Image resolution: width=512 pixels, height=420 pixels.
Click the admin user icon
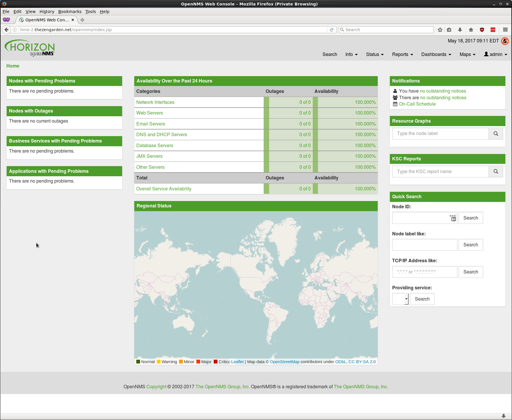click(486, 54)
